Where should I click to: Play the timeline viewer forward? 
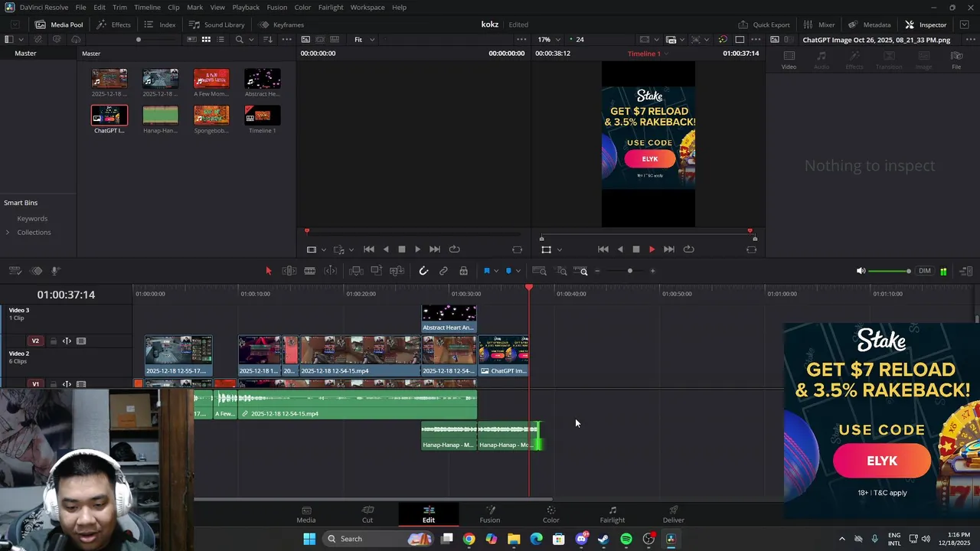(652, 249)
